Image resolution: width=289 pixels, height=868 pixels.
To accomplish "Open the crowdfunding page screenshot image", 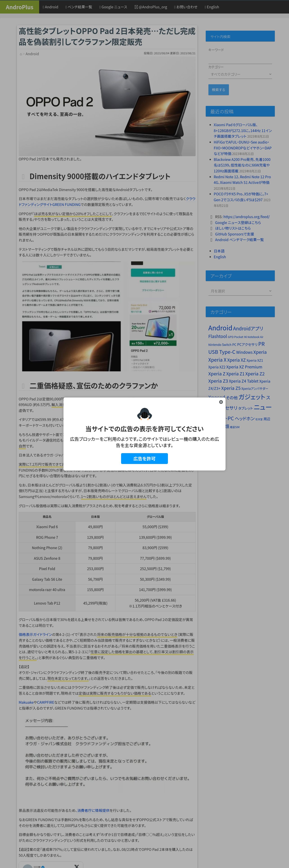I will pos(107,316).
